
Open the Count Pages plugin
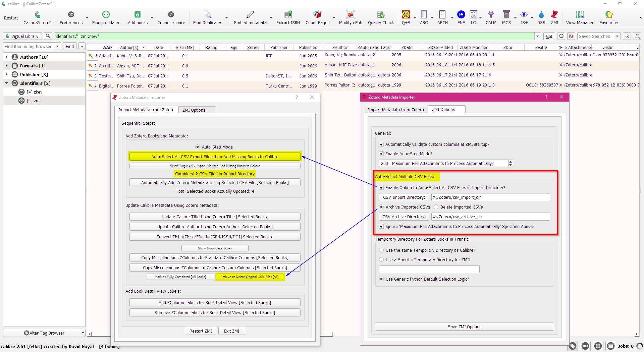point(317,15)
